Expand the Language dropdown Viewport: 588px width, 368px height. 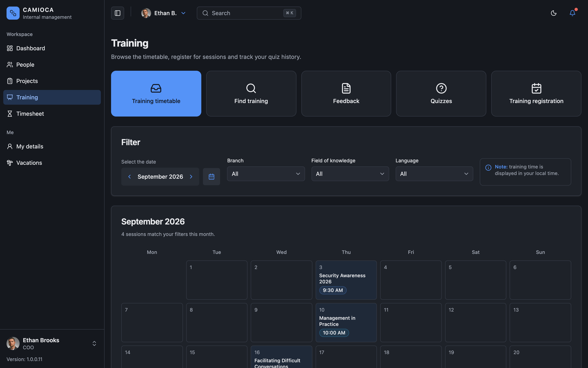434,174
